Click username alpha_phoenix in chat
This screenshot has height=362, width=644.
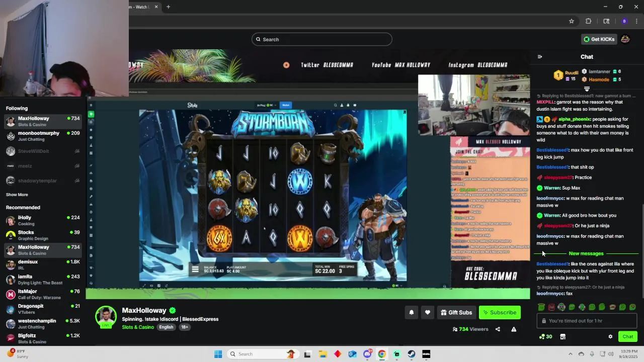575,119
